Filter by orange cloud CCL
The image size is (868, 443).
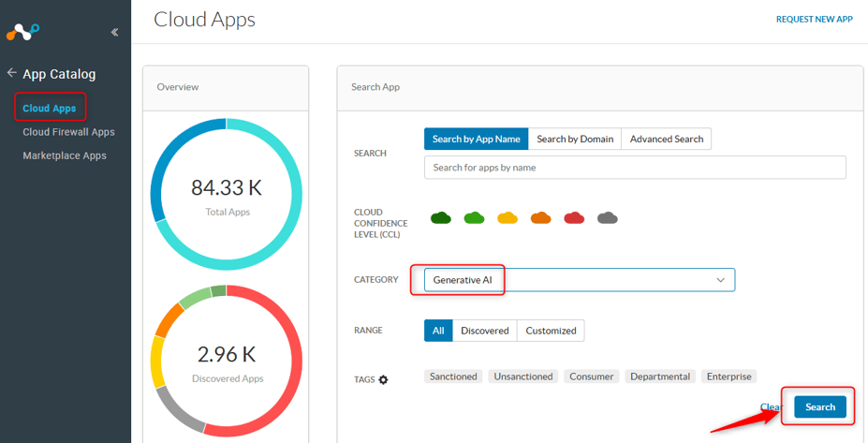541,217
